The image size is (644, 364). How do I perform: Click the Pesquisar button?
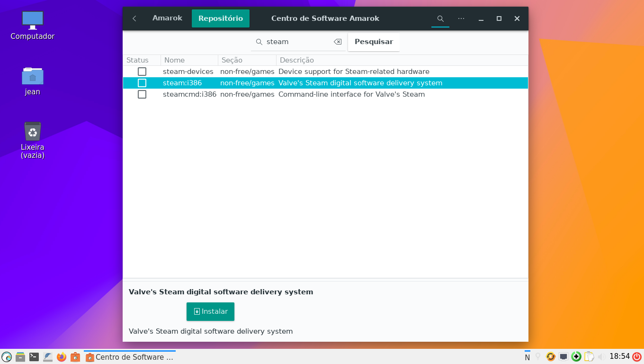pyautogui.click(x=374, y=42)
